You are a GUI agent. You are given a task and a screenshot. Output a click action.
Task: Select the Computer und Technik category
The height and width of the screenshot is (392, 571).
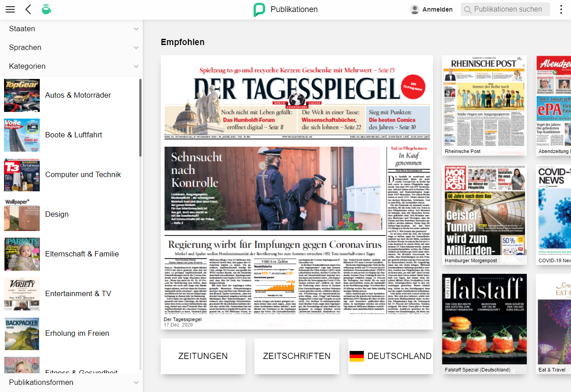[x=83, y=174]
